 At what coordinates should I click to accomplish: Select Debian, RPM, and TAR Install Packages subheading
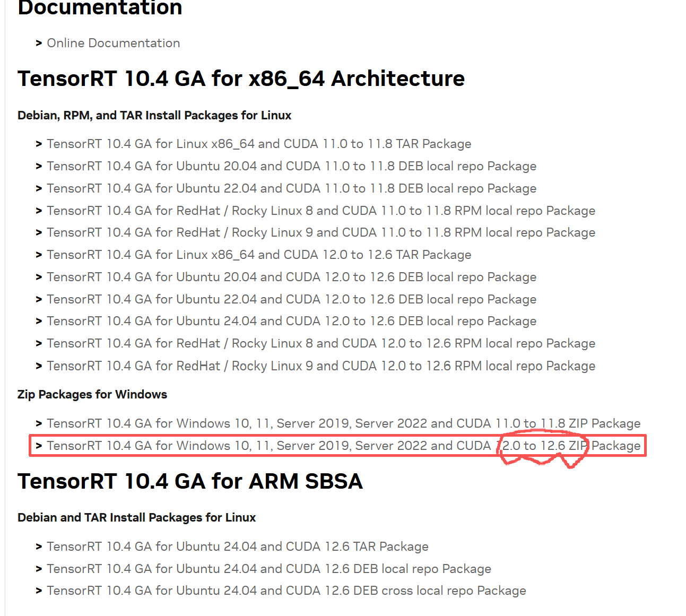154,115
